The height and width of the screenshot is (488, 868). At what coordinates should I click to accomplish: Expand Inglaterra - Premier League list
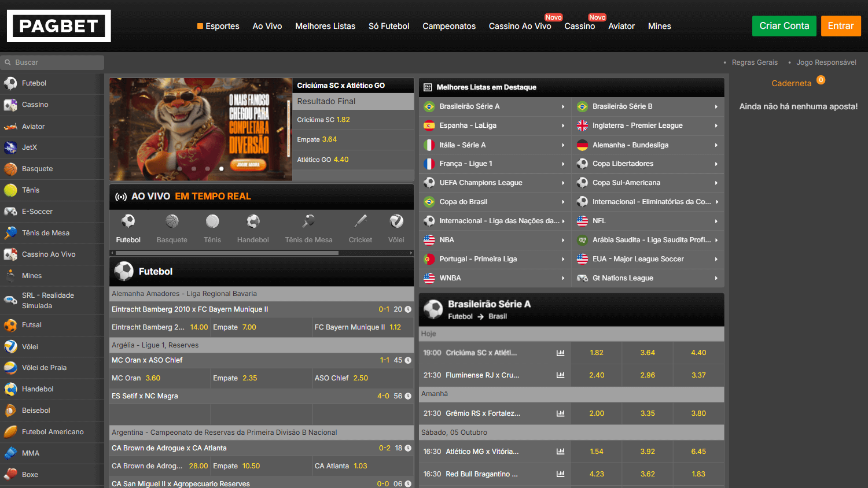pos(648,125)
